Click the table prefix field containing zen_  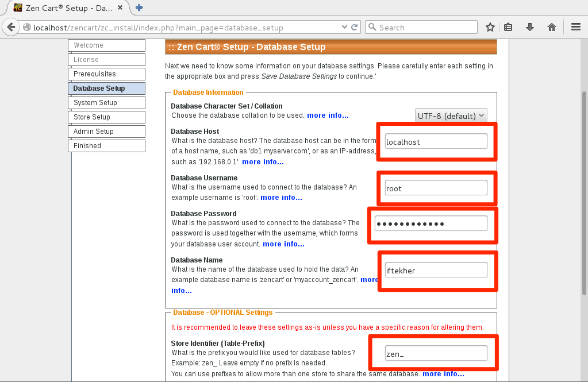pyautogui.click(x=436, y=353)
